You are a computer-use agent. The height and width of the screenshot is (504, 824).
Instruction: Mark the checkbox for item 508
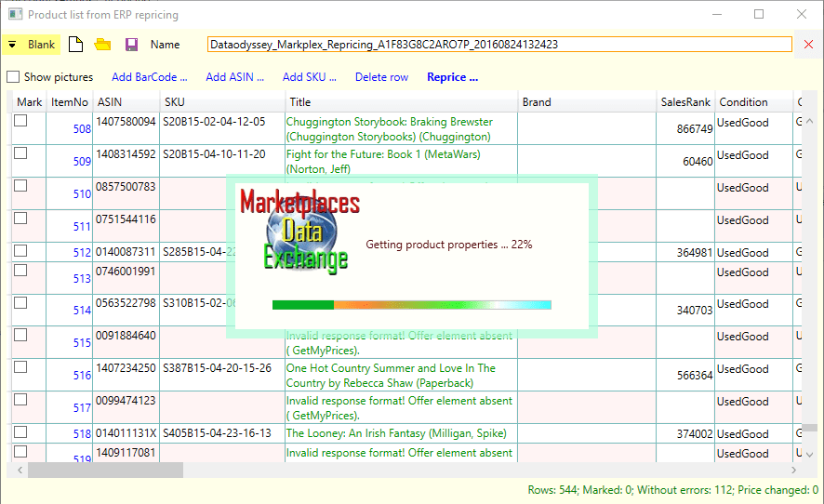coord(20,121)
